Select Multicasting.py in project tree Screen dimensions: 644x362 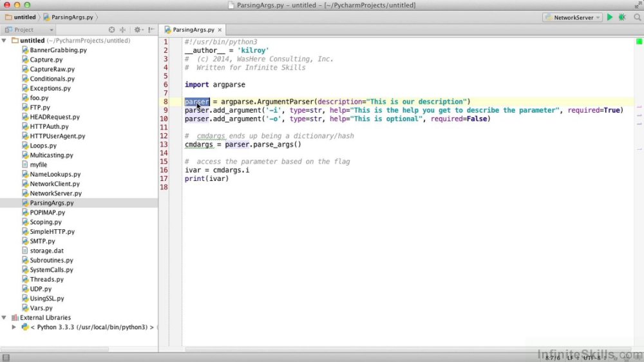click(52, 155)
